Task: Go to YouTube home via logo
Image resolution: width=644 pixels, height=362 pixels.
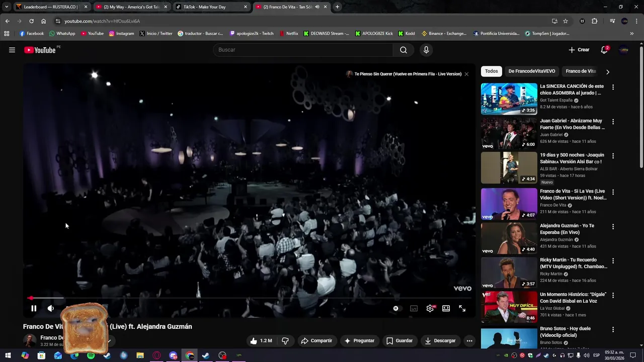Action: click(40, 50)
